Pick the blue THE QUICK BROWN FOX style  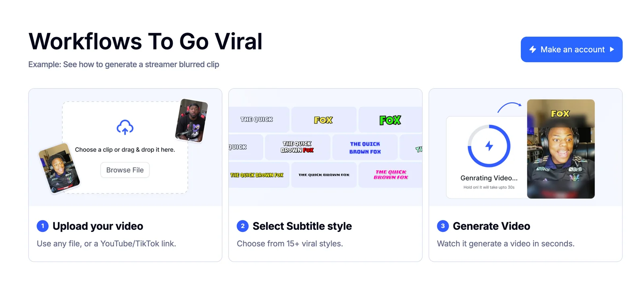pos(365,148)
